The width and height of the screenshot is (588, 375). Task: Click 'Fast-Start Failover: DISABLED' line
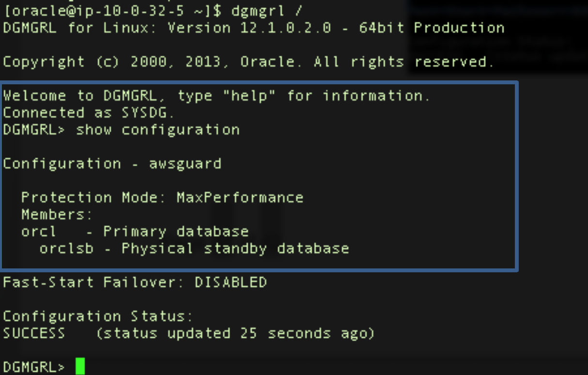point(135,282)
